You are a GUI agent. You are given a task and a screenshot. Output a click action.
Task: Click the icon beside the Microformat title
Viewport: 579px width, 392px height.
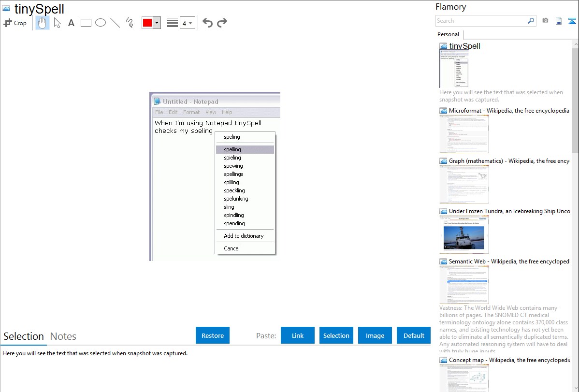point(443,111)
